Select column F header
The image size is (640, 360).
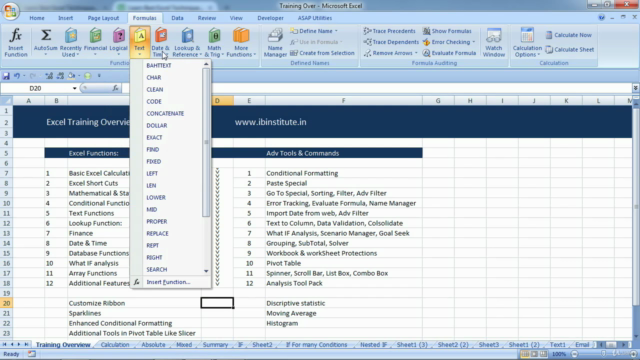point(343,100)
